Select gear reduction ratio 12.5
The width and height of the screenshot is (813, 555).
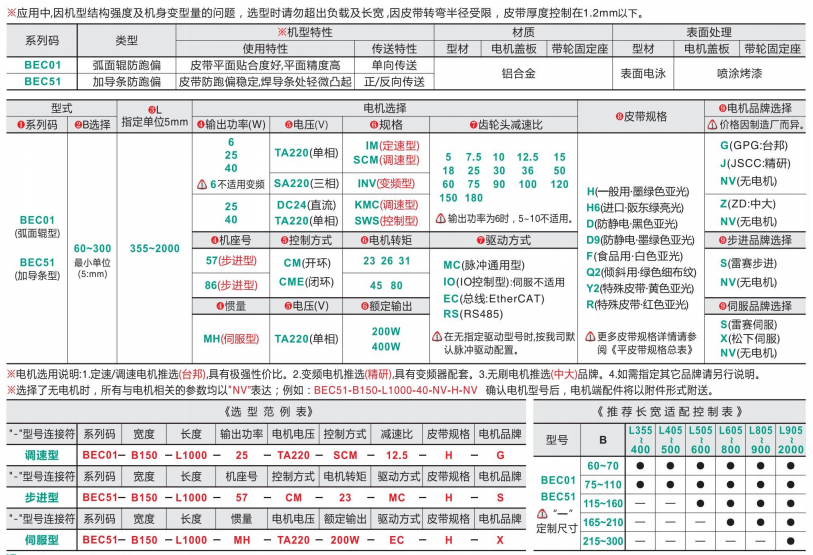coord(527,157)
